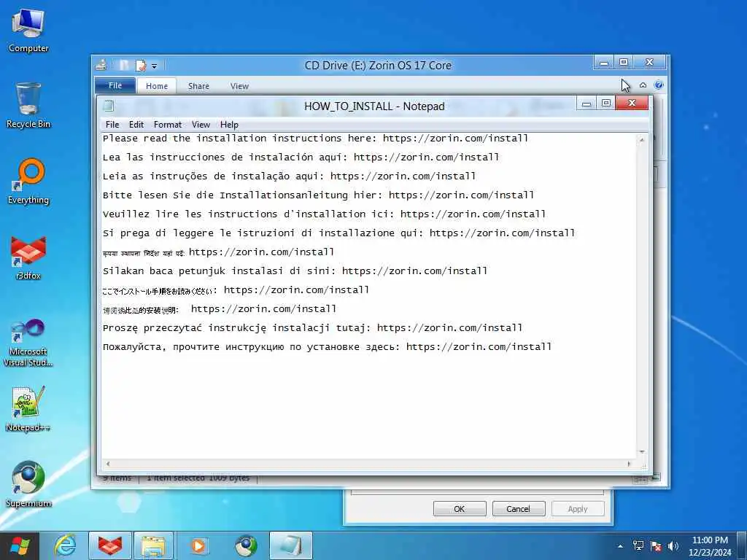Launch the Everything search shortcut
The width and height of the screenshot is (747, 560).
pos(28,182)
